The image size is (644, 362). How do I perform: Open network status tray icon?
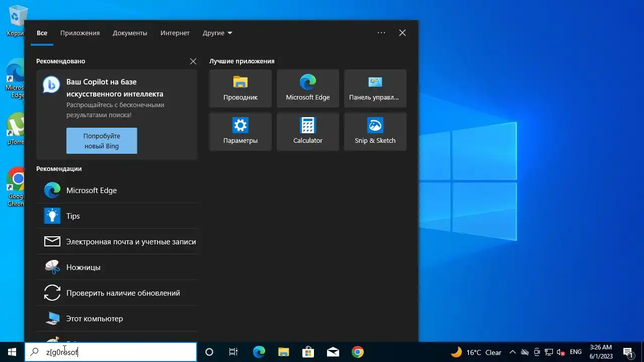pos(549,352)
